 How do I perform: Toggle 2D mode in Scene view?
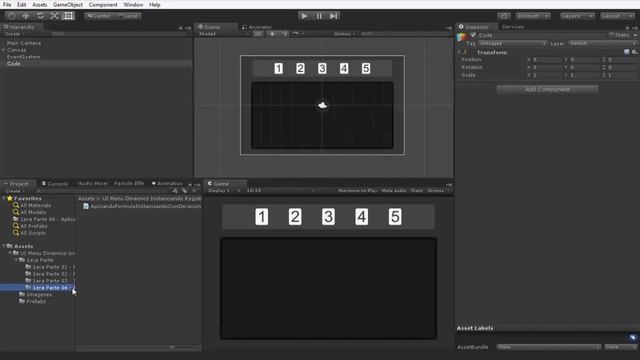tap(258, 34)
